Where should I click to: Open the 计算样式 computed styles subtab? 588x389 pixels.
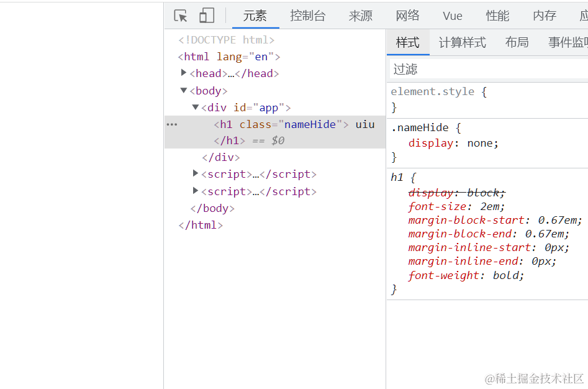463,42
